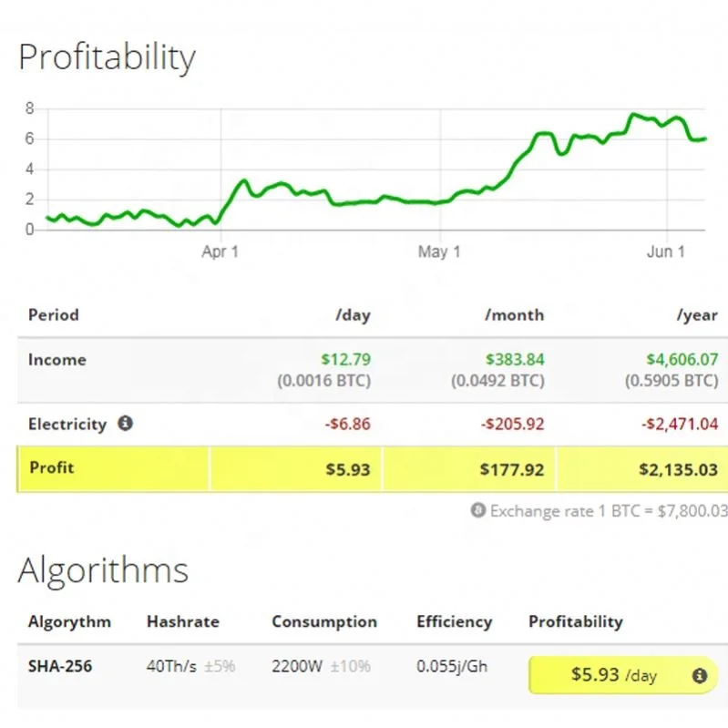Select the /month column header
The height and width of the screenshot is (728, 728).
514,315
